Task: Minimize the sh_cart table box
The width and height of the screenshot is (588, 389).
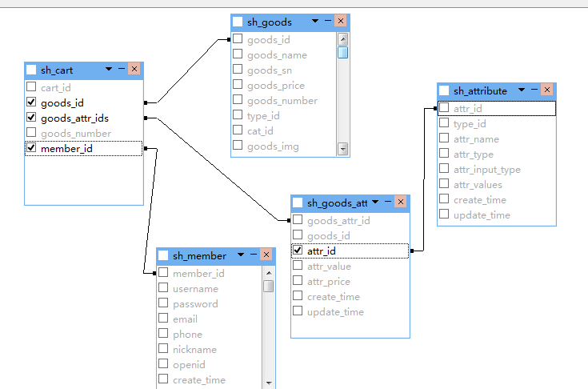Action: (x=121, y=70)
